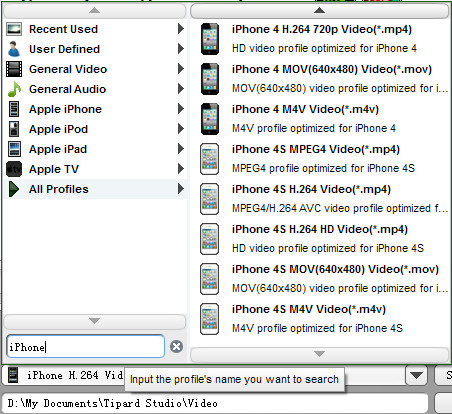Click the iPhone 4S M4V Video phone icon

click(x=209, y=319)
